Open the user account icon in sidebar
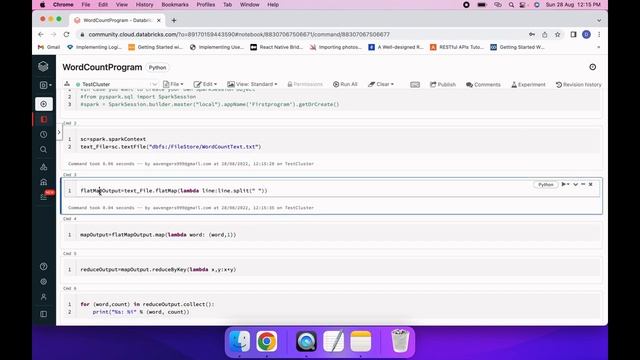 pos(44,297)
